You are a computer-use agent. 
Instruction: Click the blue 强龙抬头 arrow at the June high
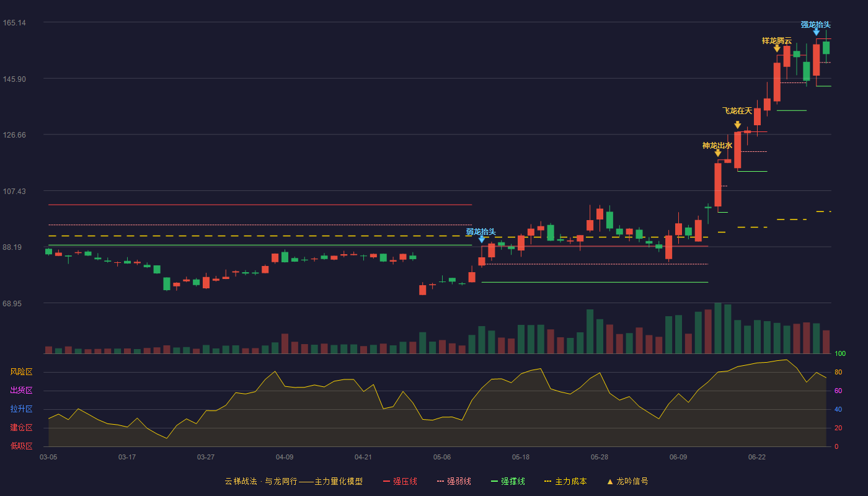pyautogui.click(x=817, y=32)
